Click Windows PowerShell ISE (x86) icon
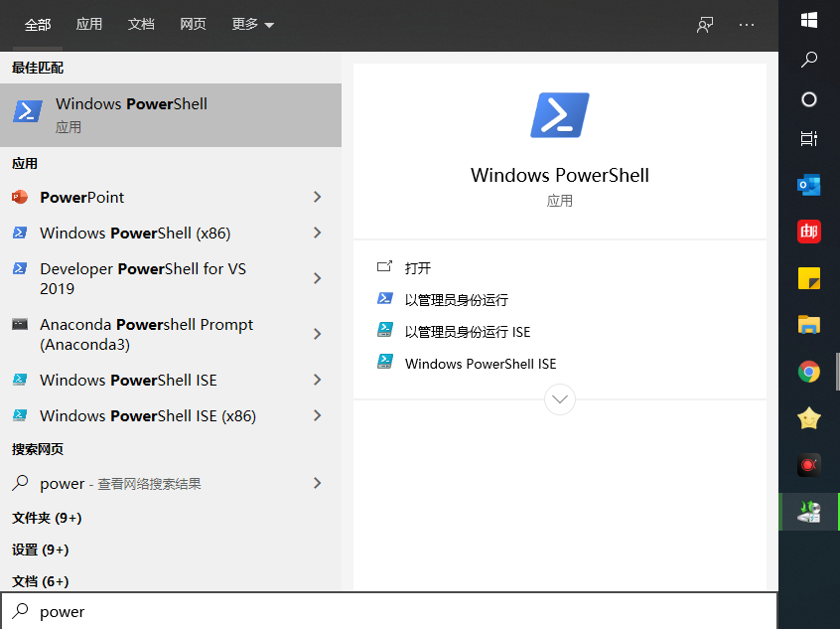The image size is (840, 629). (x=20, y=415)
